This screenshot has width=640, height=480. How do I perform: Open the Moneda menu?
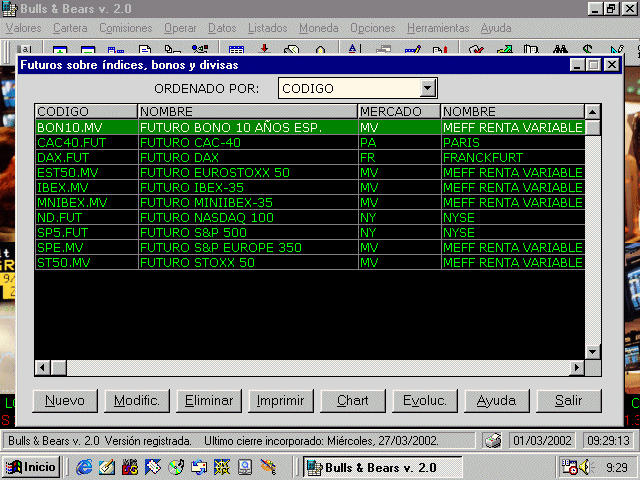pyautogui.click(x=319, y=28)
